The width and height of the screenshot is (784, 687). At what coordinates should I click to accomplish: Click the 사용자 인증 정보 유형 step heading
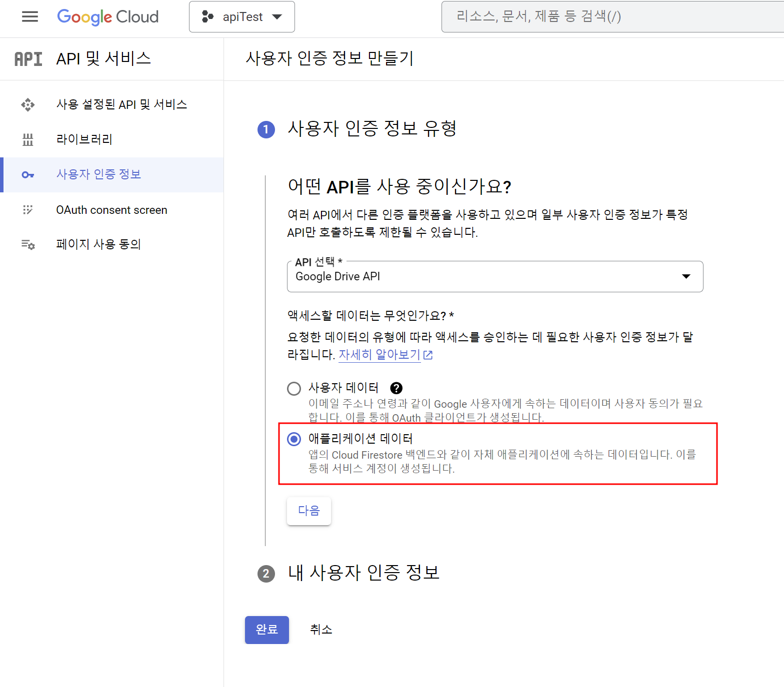coord(372,129)
